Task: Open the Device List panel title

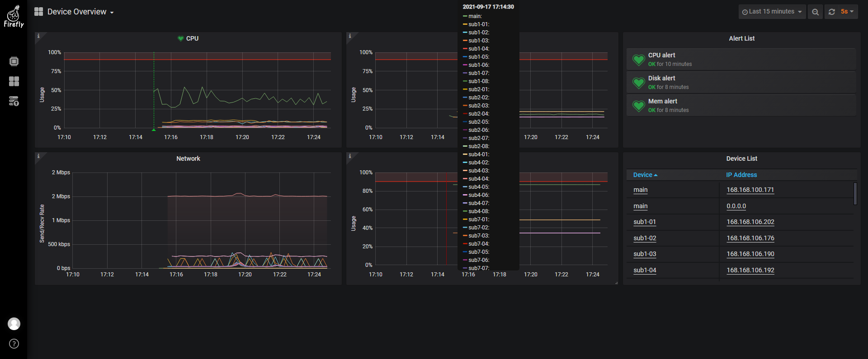Action: 741,159
